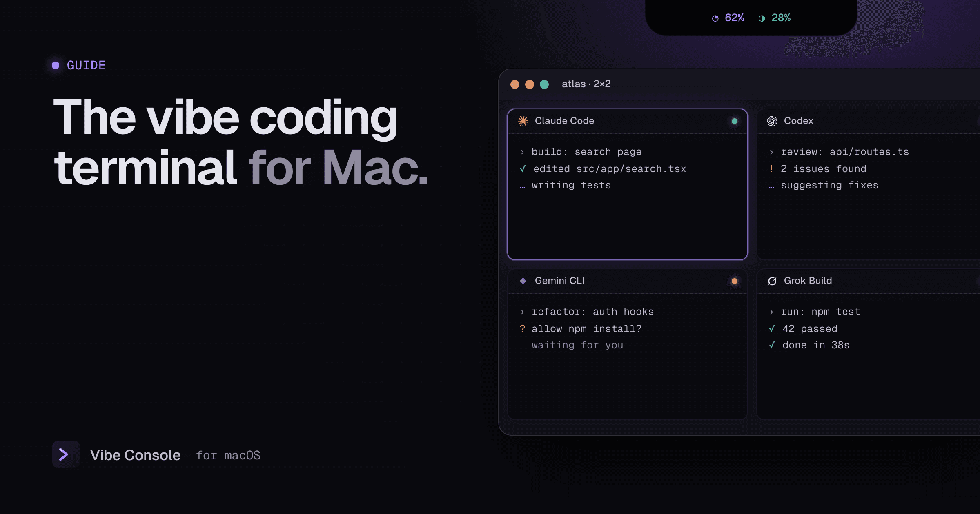
Task: Click the Vibe Console chevron logo
Action: pyautogui.click(x=66, y=454)
